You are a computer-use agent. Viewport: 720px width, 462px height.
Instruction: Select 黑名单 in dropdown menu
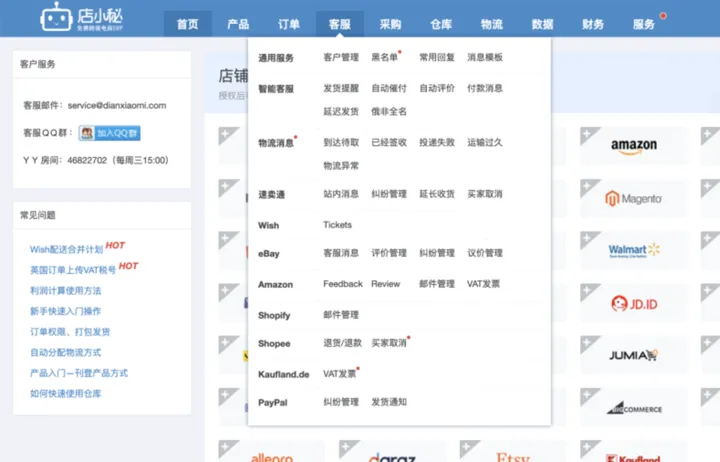(x=385, y=57)
